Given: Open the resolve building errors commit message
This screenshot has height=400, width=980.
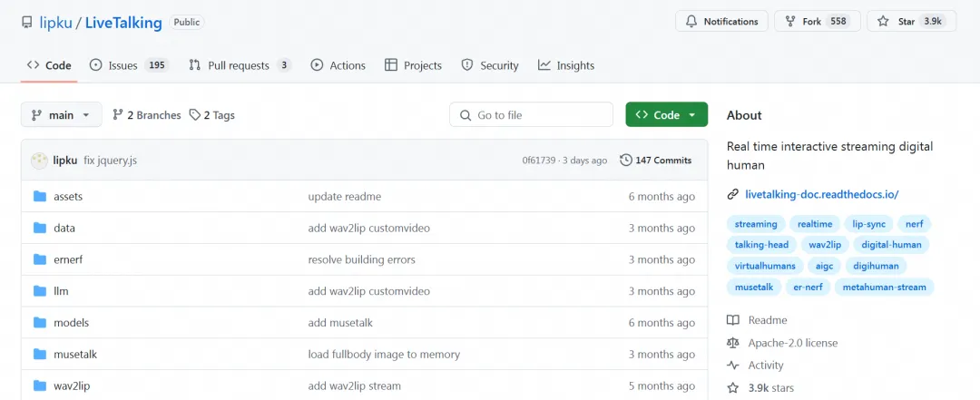Looking at the screenshot, I should click(361, 259).
